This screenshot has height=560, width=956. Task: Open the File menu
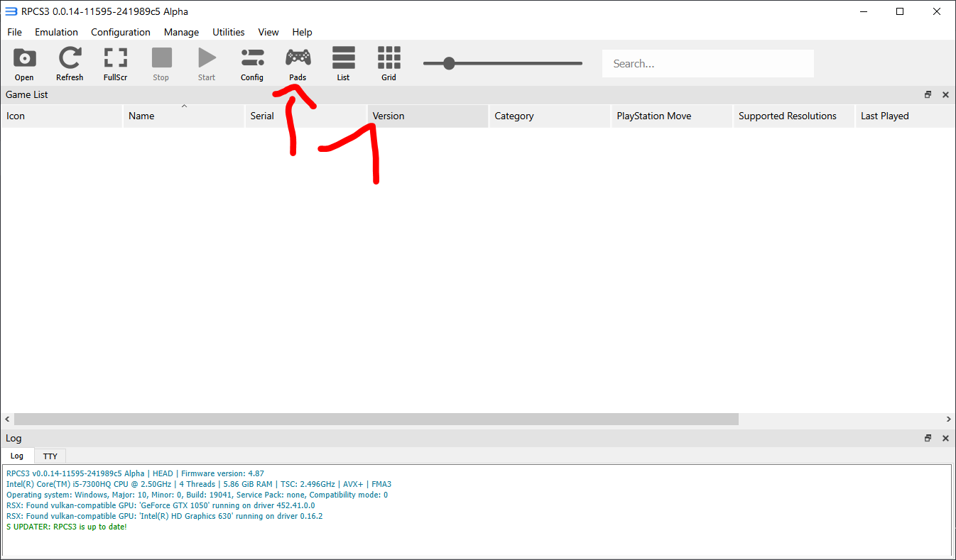point(14,32)
